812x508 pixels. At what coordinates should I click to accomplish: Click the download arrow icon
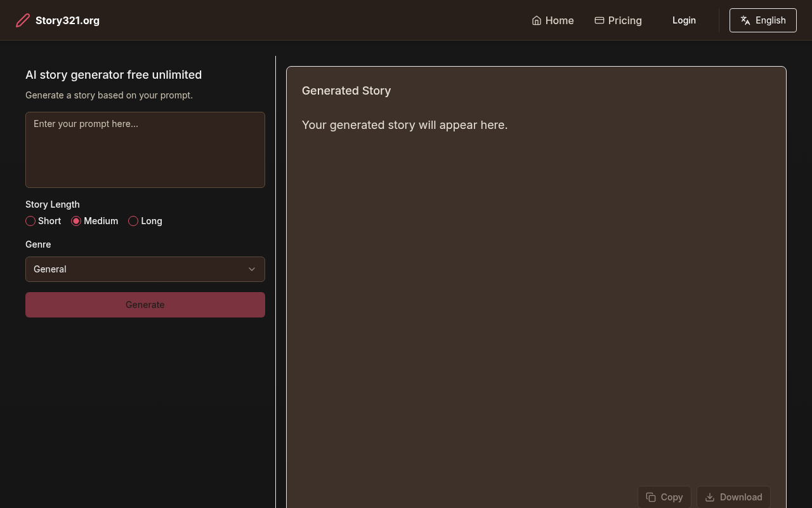click(x=710, y=497)
